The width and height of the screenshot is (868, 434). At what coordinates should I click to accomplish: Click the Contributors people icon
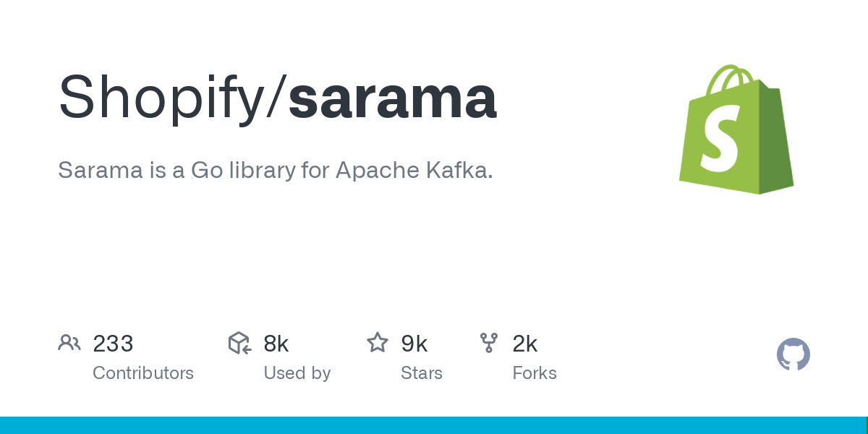click(x=69, y=343)
